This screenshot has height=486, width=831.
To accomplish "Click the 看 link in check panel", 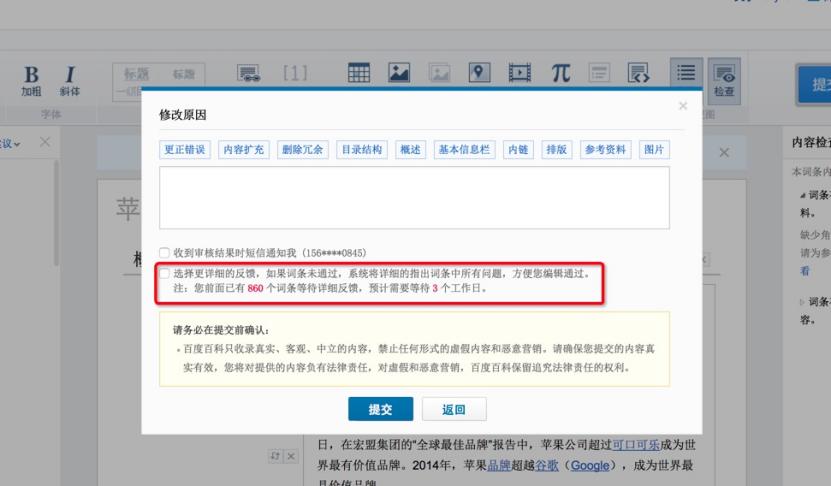I will [x=805, y=271].
